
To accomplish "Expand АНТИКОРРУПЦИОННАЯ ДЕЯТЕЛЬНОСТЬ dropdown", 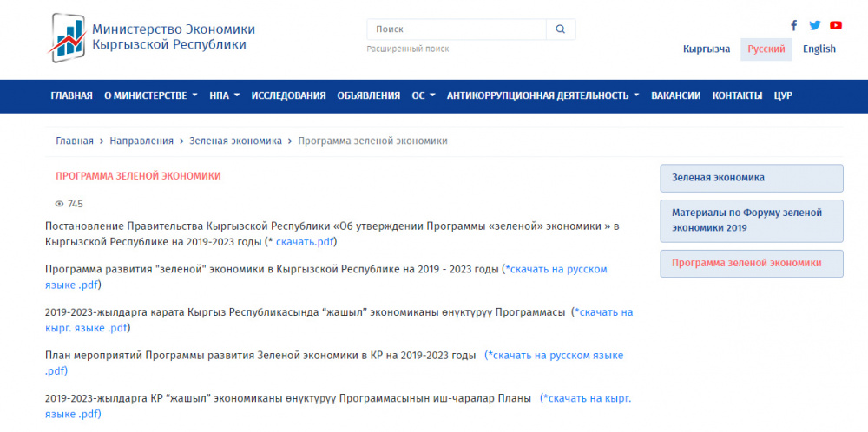I will point(542,96).
